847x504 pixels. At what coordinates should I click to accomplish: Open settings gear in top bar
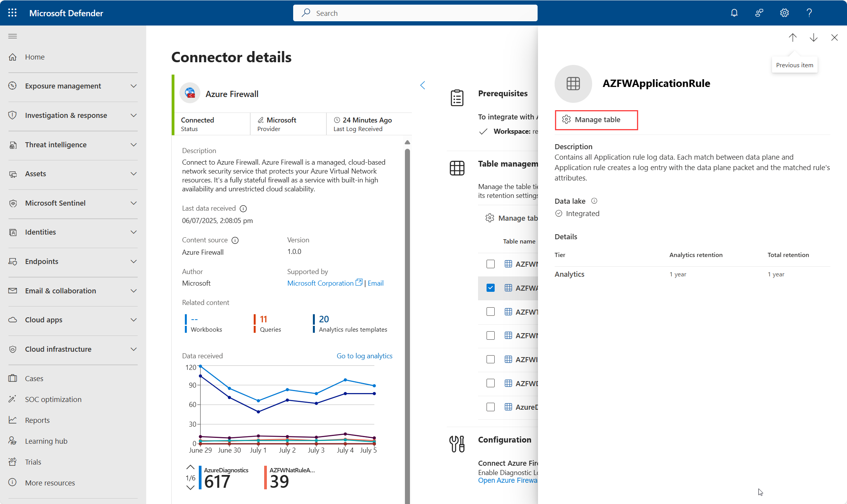(784, 13)
